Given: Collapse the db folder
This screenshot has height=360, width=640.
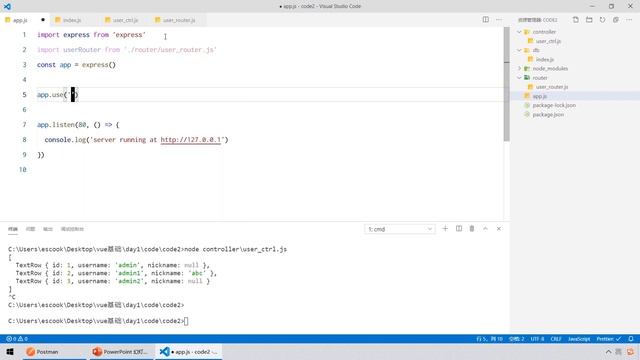Looking at the screenshot, I should tap(520, 50).
